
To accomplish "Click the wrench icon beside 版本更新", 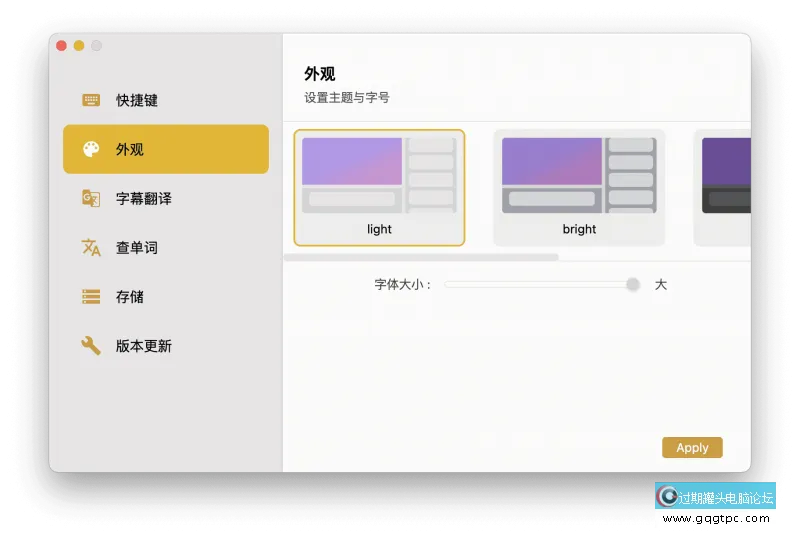I will 91,345.
